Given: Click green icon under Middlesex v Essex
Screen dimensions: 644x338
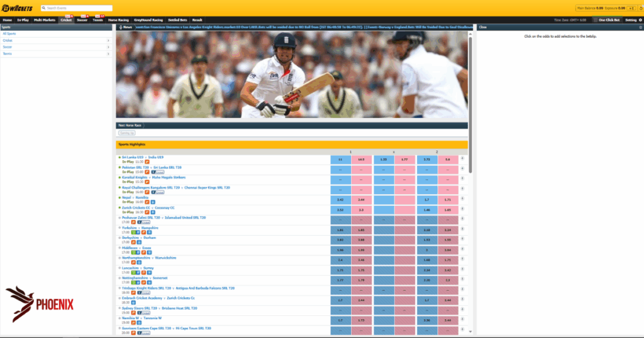Looking at the screenshot, I should 133,253.
